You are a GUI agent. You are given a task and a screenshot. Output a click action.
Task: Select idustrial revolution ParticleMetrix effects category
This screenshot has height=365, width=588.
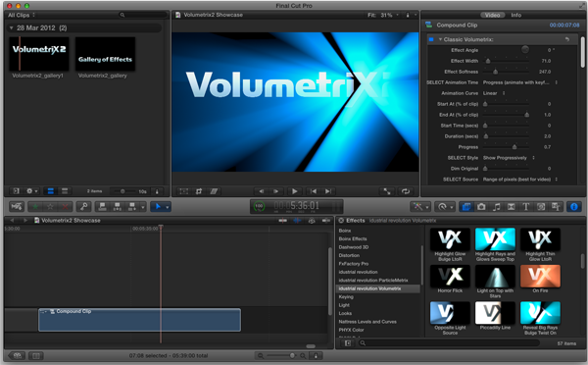tap(373, 281)
